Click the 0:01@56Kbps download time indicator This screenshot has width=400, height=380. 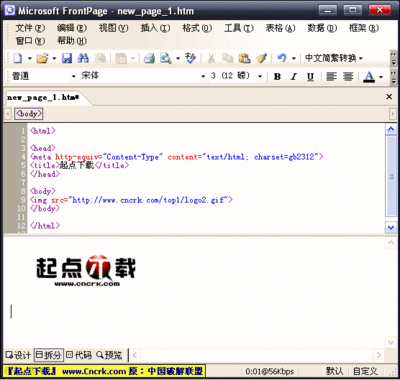[x=270, y=371]
